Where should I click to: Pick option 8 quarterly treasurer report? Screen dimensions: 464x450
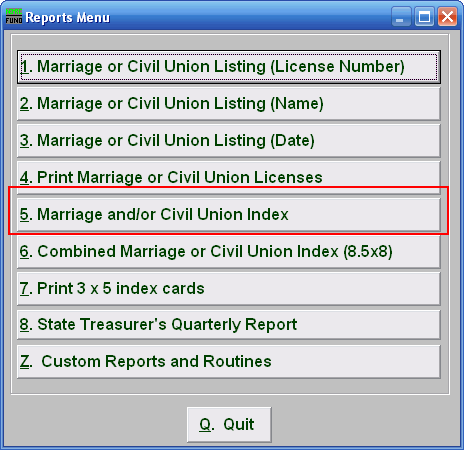coord(229,325)
